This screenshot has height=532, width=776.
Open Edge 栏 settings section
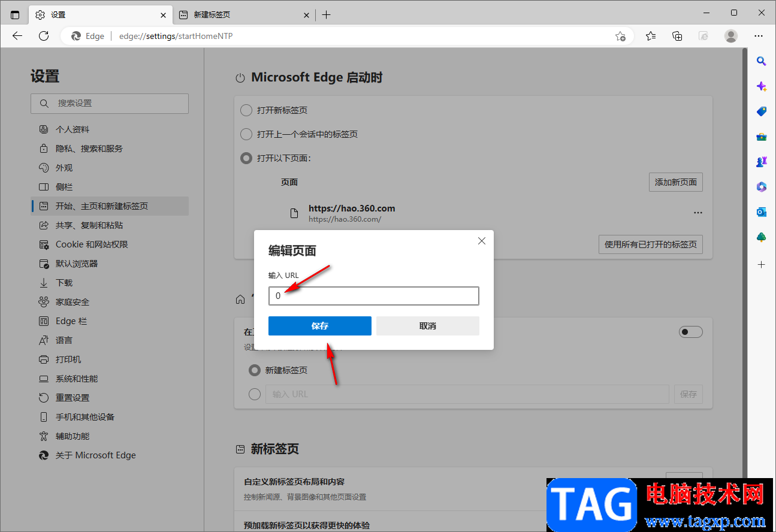[x=110, y=321]
